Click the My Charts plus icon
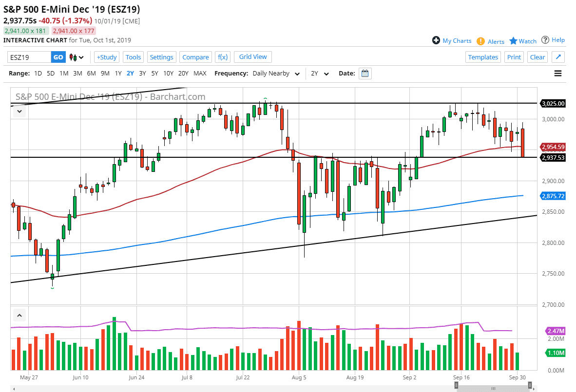Viewport: 576px width, 392px height. pos(436,41)
